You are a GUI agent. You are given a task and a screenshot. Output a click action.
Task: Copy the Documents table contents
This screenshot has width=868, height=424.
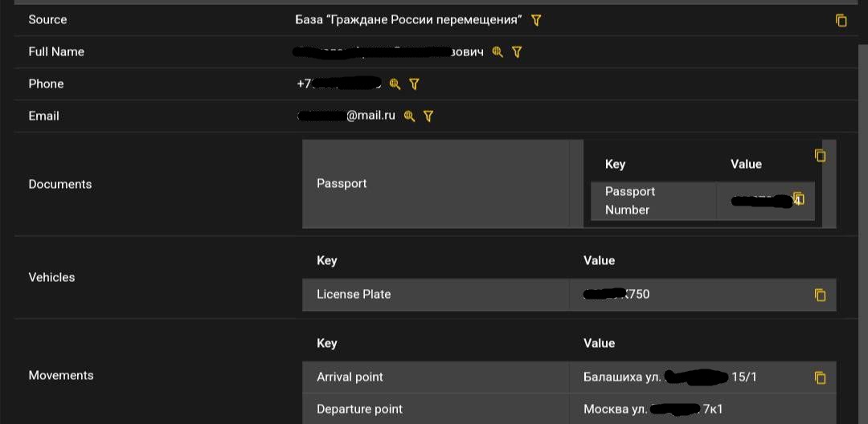820,155
